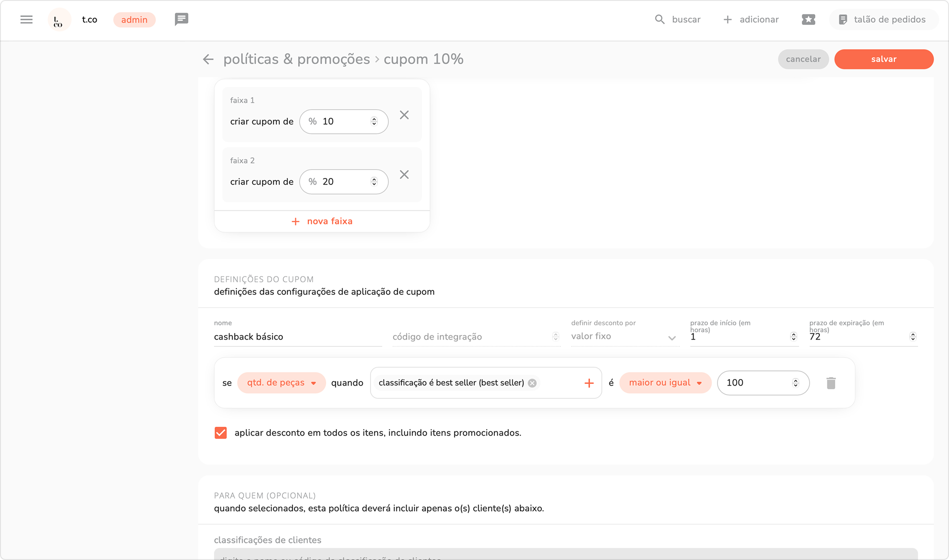Go back using the arrow icon
Viewport: 949px width, 560px height.
coord(208,59)
